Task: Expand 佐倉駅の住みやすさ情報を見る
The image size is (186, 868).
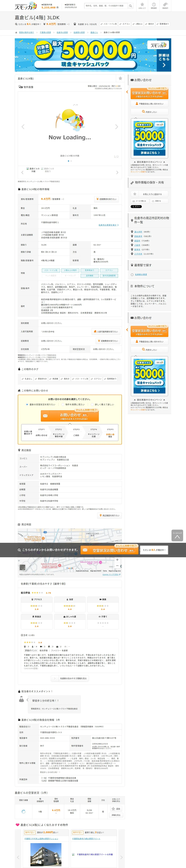Action: (x=70, y=678)
